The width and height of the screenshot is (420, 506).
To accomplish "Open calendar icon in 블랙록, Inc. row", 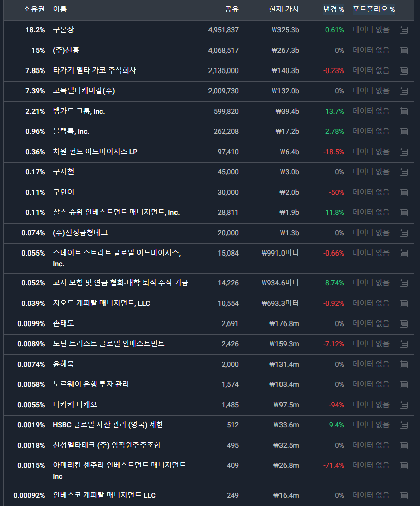I will tap(404, 131).
